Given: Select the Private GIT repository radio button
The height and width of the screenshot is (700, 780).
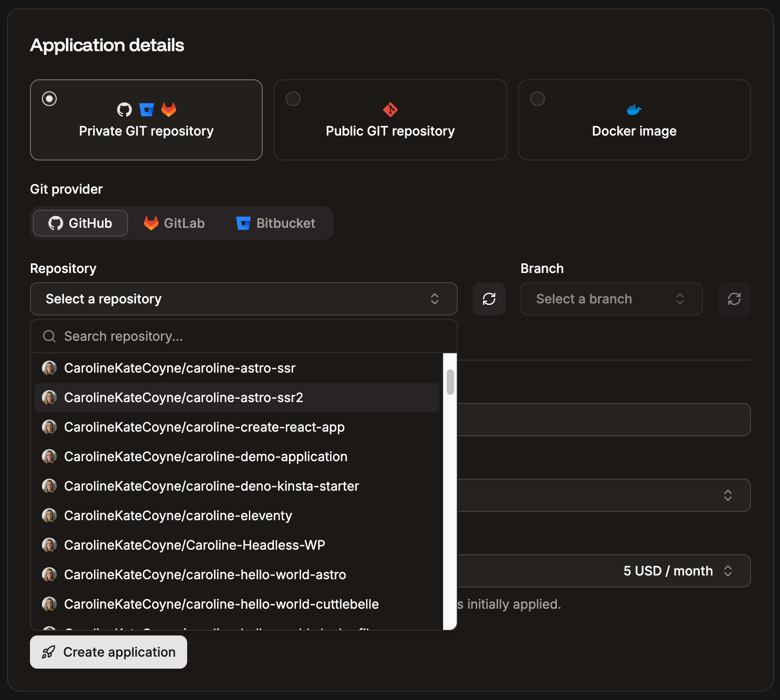Looking at the screenshot, I should tap(49, 98).
